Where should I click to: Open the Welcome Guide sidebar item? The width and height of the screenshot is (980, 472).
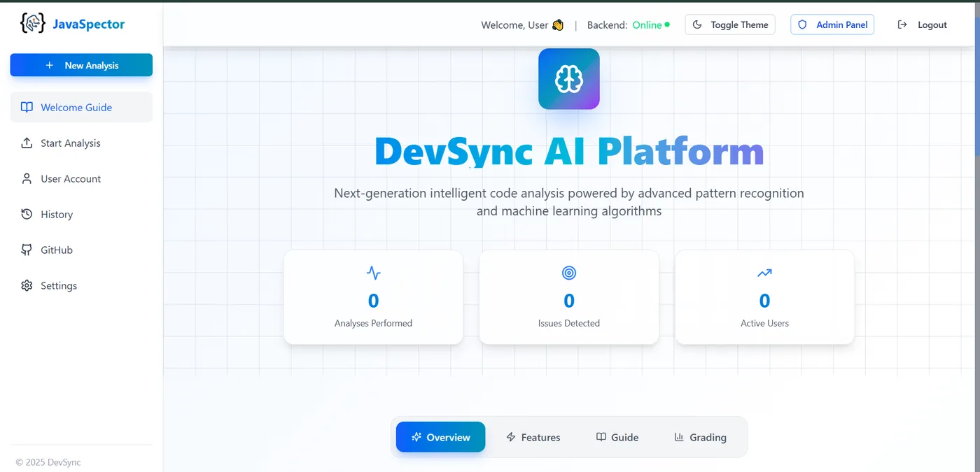click(x=81, y=107)
